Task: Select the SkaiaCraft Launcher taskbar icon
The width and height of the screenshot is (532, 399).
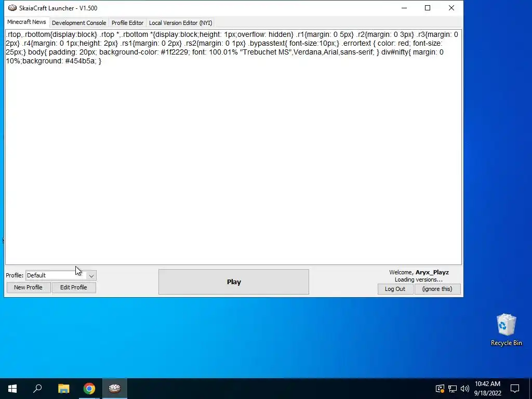Action: pos(115,389)
